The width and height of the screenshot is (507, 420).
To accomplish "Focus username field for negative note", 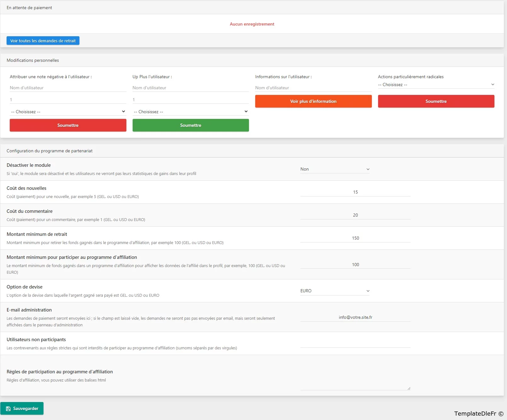I will pos(68,88).
